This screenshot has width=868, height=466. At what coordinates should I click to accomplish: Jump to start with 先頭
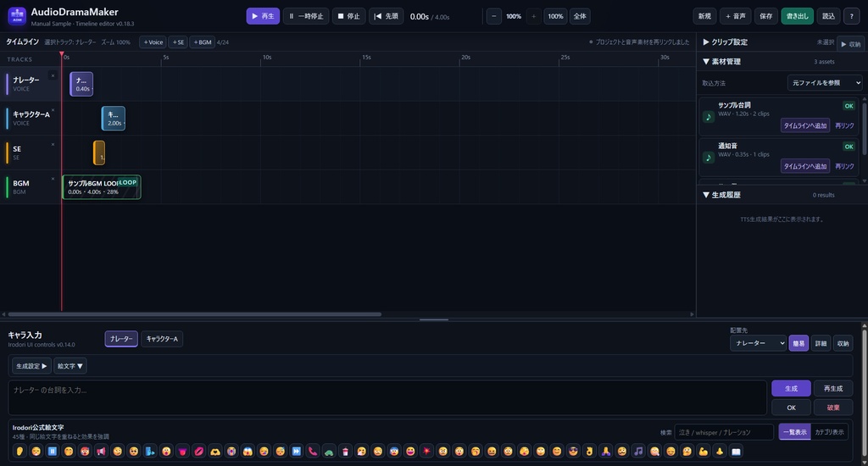[387, 16]
